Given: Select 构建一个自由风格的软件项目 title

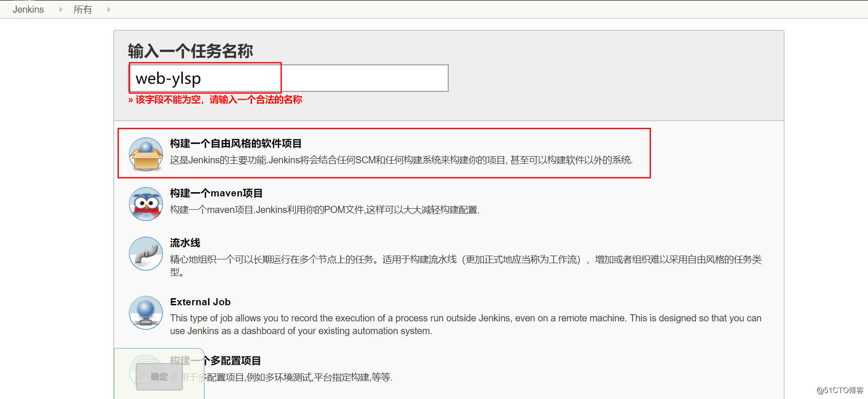Looking at the screenshot, I should 236,143.
